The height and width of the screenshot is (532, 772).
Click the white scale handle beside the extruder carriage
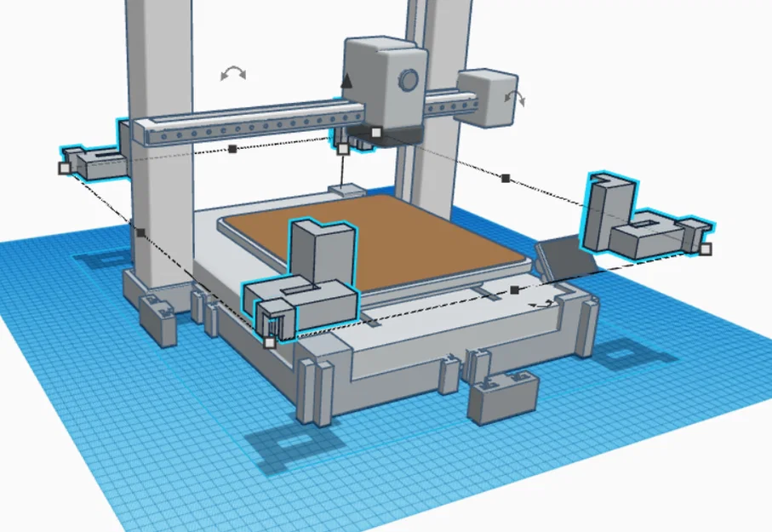(375, 133)
